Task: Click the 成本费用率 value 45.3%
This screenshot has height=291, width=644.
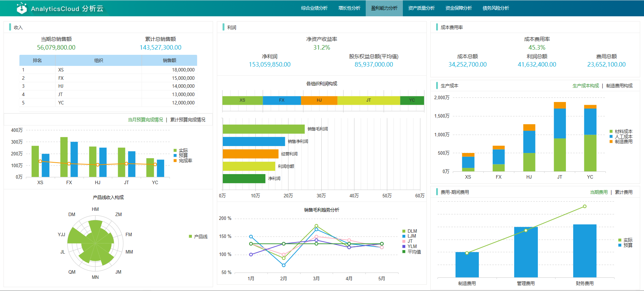Action: point(537,48)
